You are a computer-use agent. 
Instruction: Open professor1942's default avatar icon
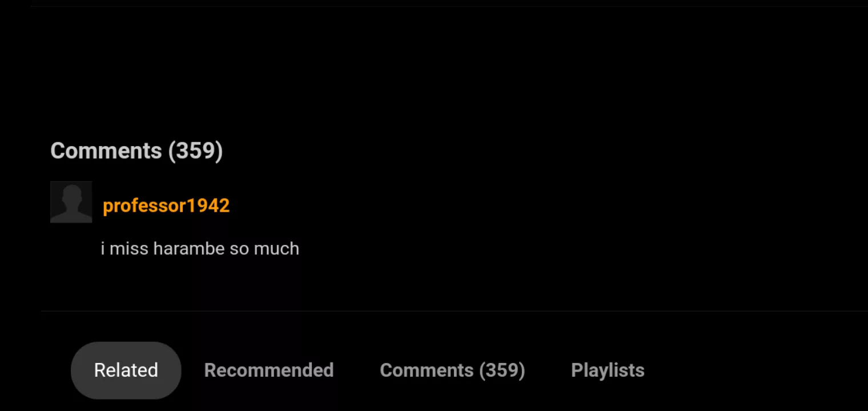point(71,202)
